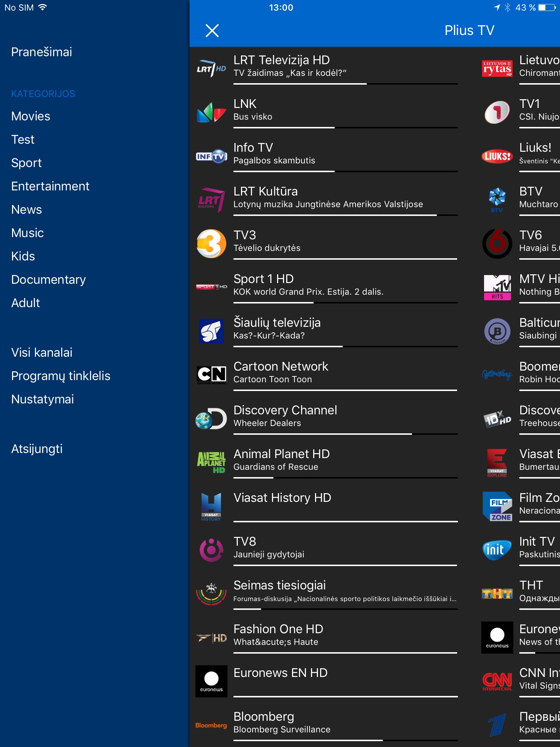The image size is (560, 747).
Task: Open Visi kanalai all channels
Action: tap(42, 352)
